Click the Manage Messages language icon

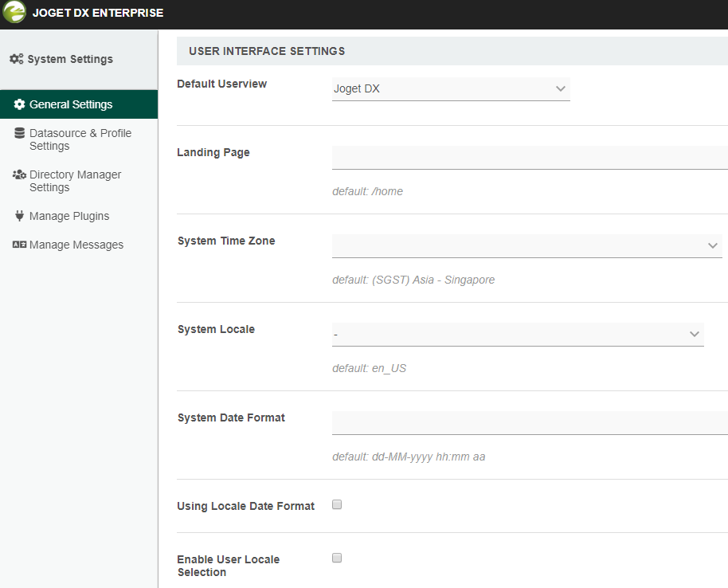pyautogui.click(x=20, y=245)
